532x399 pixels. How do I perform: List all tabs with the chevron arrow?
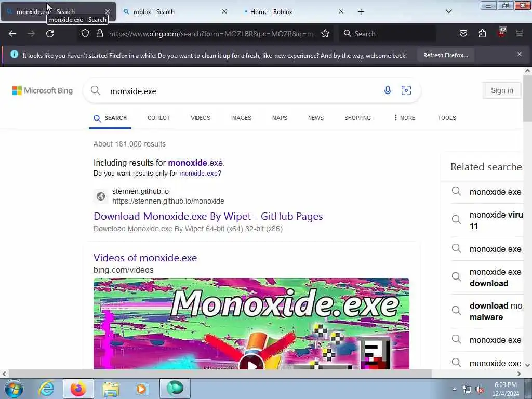[448, 11]
